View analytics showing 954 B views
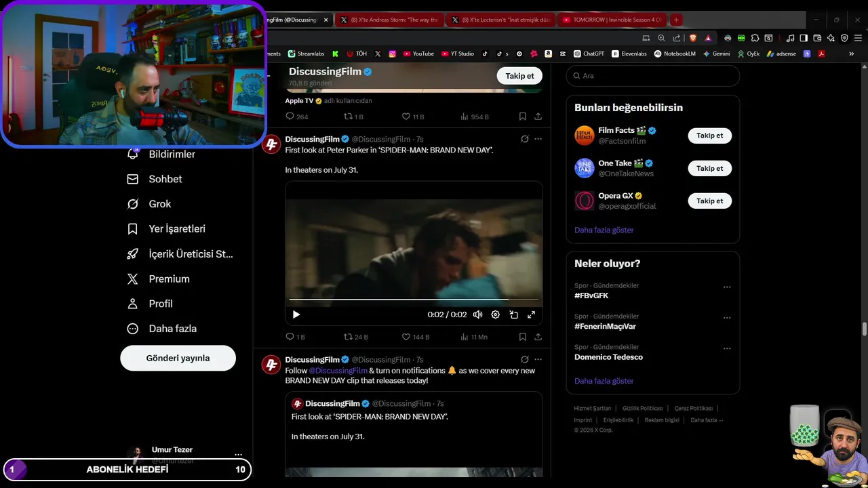This screenshot has width=868, height=488. pyautogui.click(x=475, y=117)
